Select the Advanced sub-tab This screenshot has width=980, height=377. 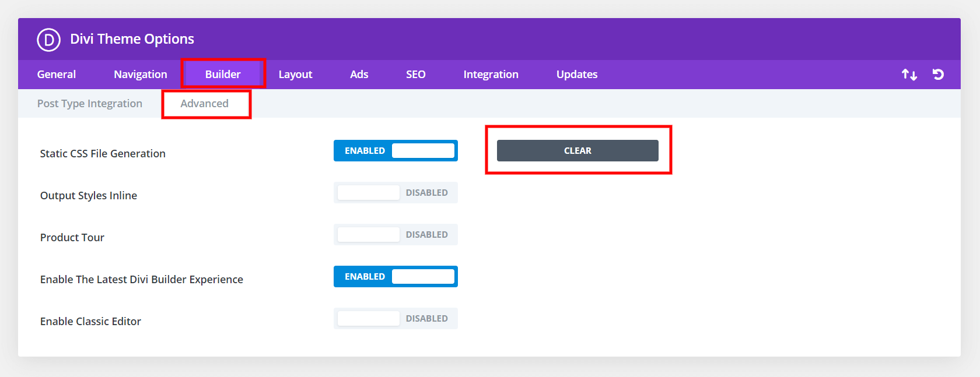click(x=205, y=104)
